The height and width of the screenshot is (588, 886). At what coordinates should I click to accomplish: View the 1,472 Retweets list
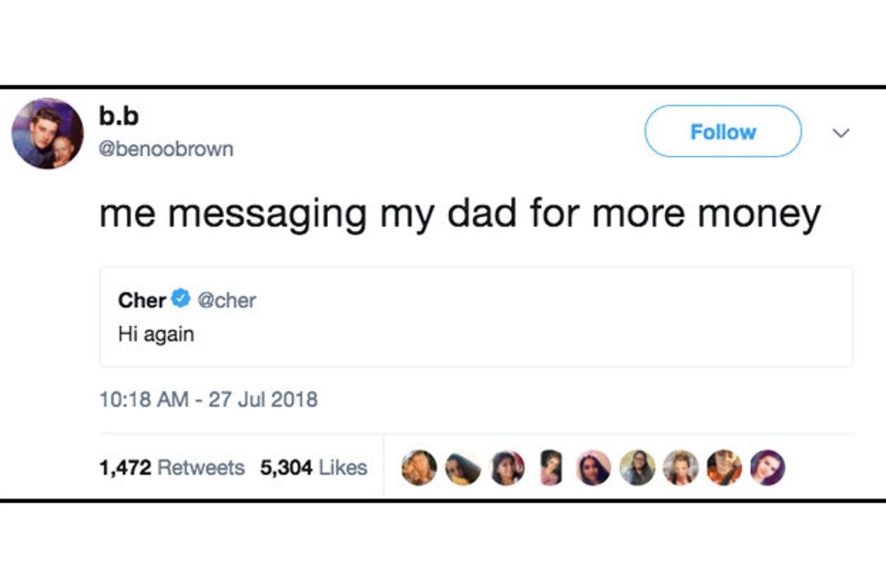click(172, 468)
